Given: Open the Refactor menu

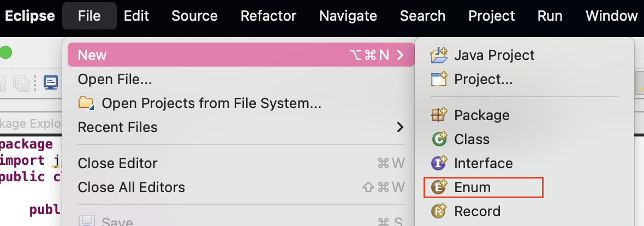Looking at the screenshot, I should [x=268, y=16].
